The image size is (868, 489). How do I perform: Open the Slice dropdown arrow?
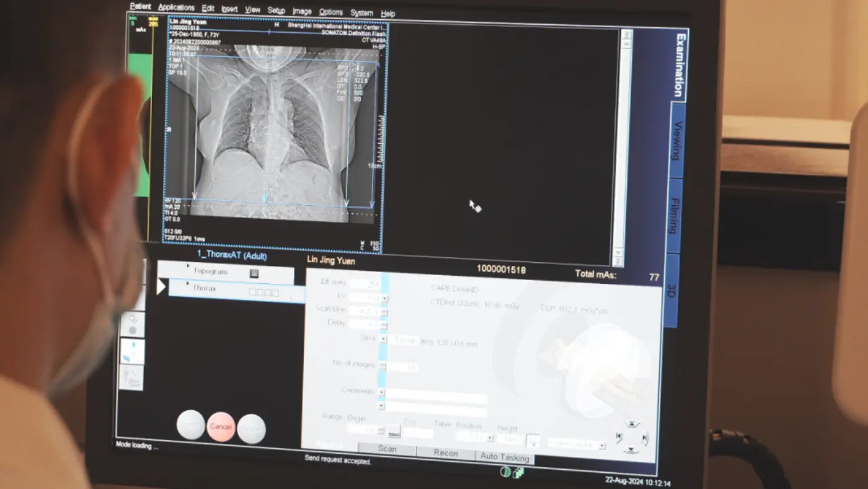coord(383,338)
